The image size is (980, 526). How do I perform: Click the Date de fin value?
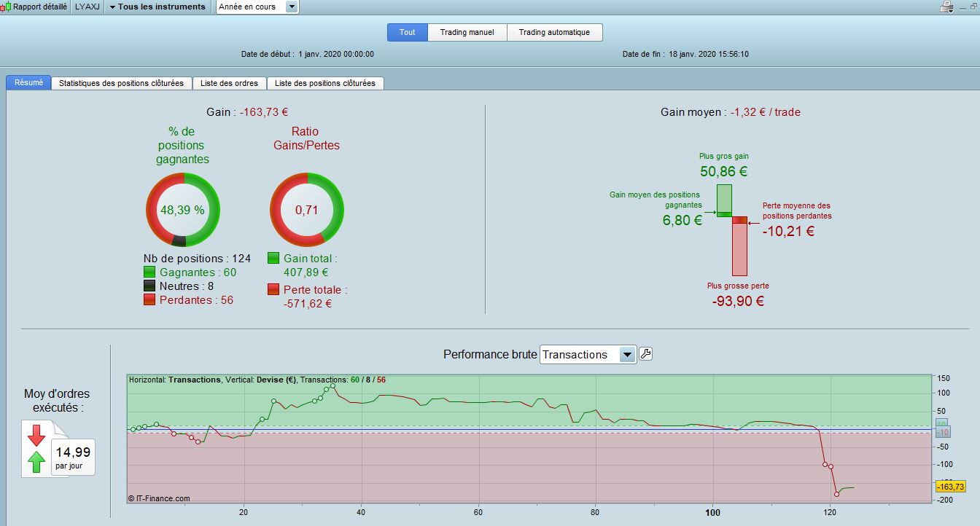coord(710,55)
